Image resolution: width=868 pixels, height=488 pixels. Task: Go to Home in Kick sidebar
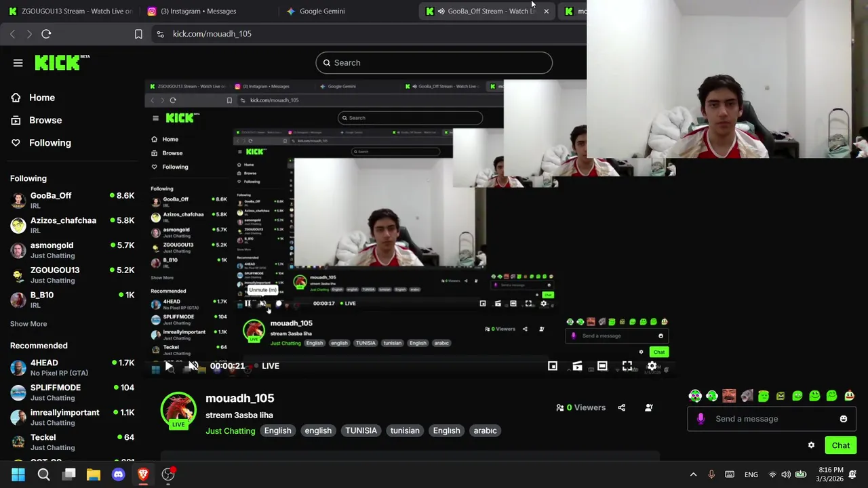[42, 98]
